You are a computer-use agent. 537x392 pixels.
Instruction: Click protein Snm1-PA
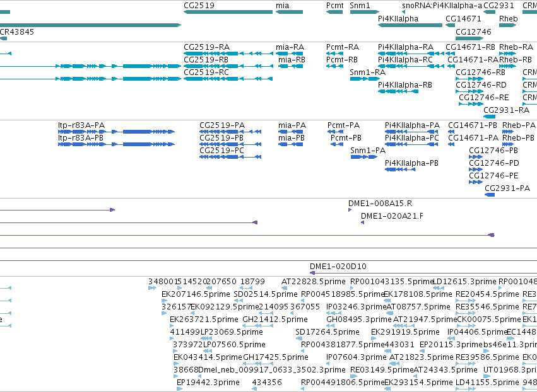pos(368,151)
